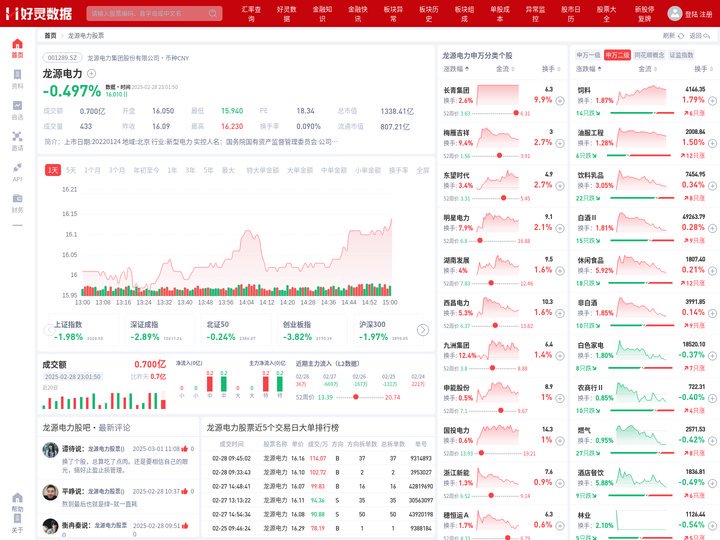Add 东望时代 with its plus icon
Image resolution: width=720 pixels, height=540 pixels.
coord(560,186)
